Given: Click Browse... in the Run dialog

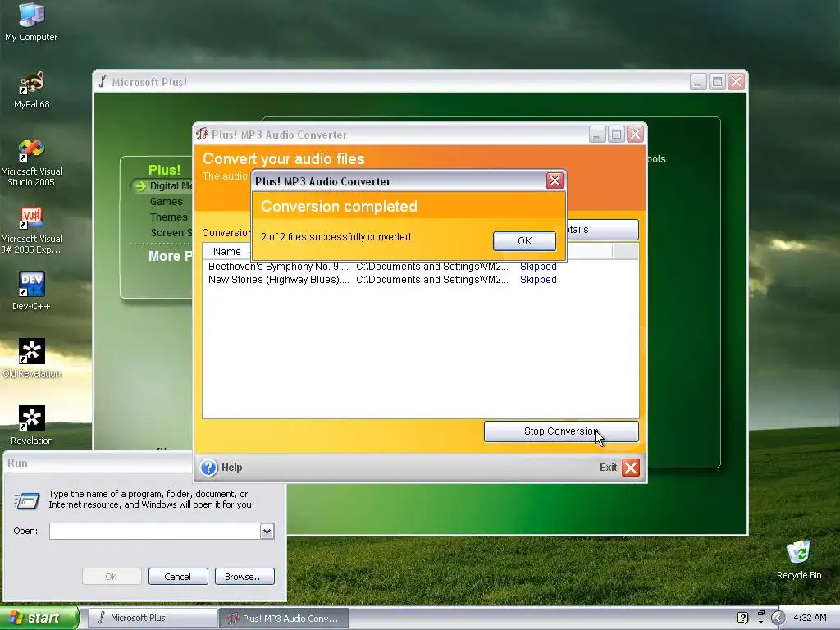Looking at the screenshot, I should click(244, 577).
